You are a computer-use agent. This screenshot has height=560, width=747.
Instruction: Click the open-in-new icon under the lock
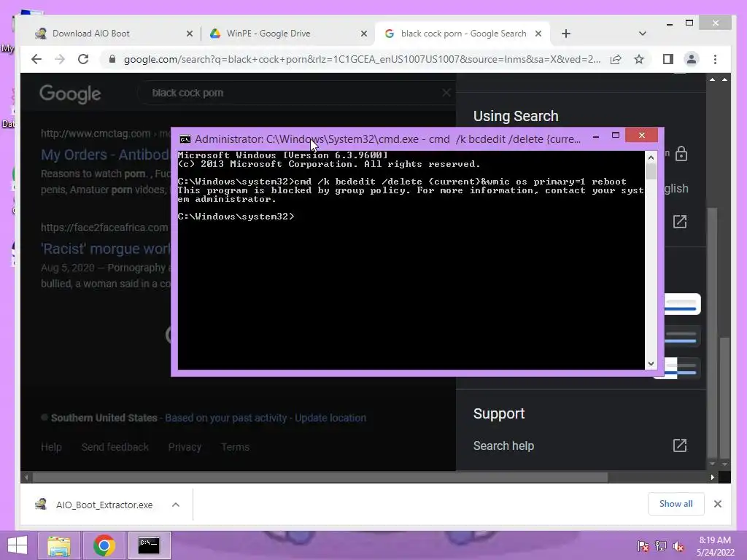pos(680,222)
